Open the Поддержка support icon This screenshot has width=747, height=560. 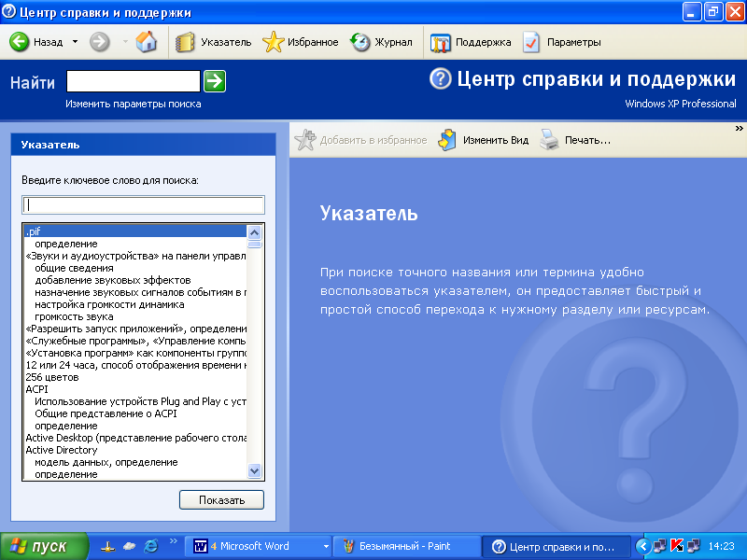pyautogui.click(x=440, y=42)
